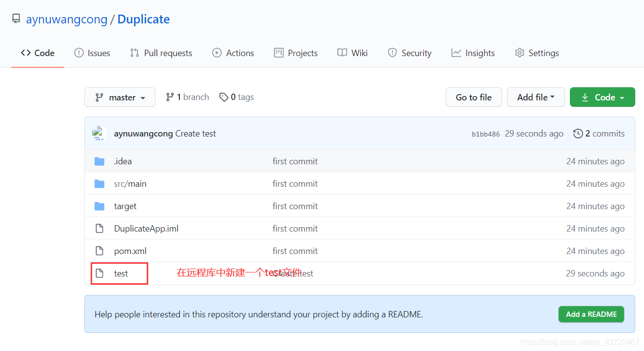Viewport: 644px width, 351px height.
Task: Open first commit message in .idea row
Action: [295, 161]
